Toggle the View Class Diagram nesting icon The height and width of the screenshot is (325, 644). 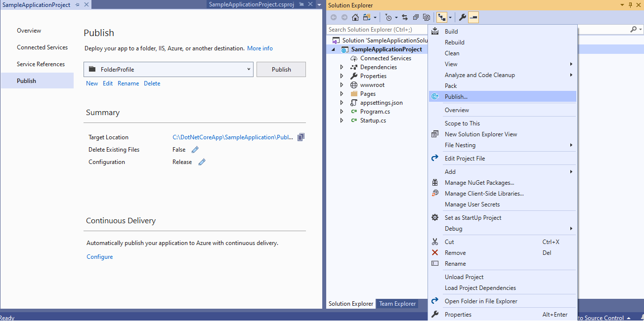click(441, 18)
